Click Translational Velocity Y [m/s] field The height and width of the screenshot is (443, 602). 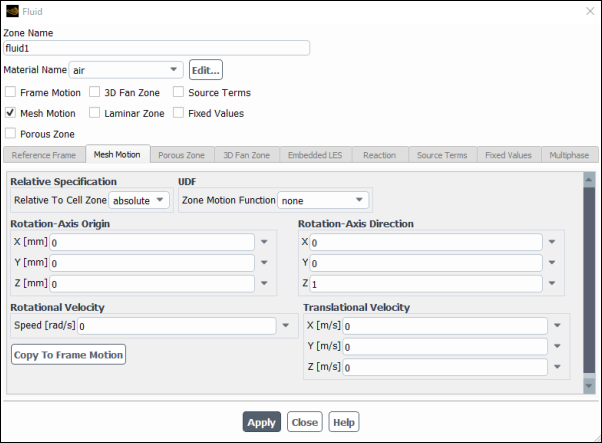(445, 347)
